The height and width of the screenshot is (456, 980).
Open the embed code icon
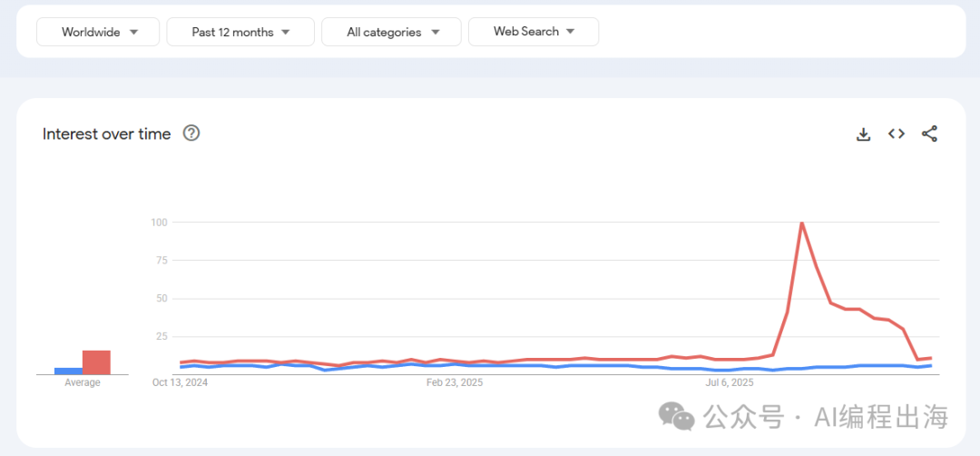point(897,134)
